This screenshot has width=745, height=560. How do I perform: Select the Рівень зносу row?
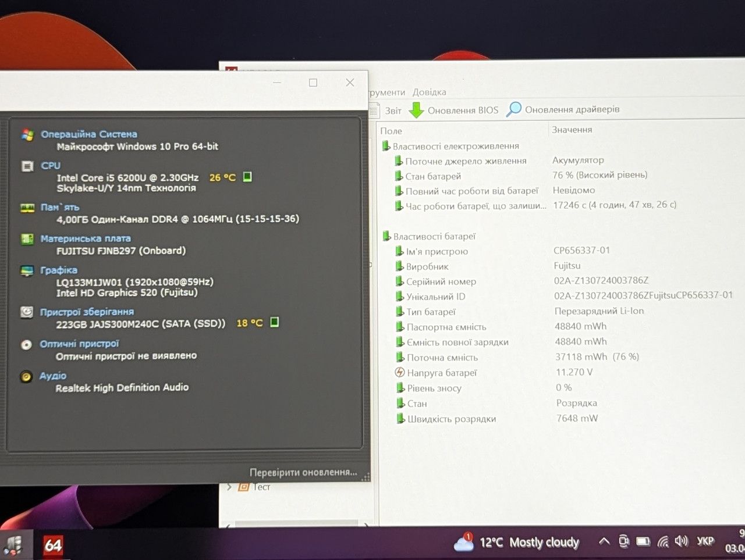click(x=559, y=388)
